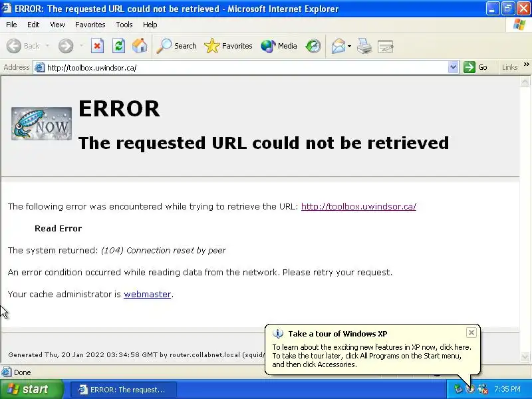Open the Favorites pane with star icon
This screenshot has height=399, width=532.
point(228,46)
